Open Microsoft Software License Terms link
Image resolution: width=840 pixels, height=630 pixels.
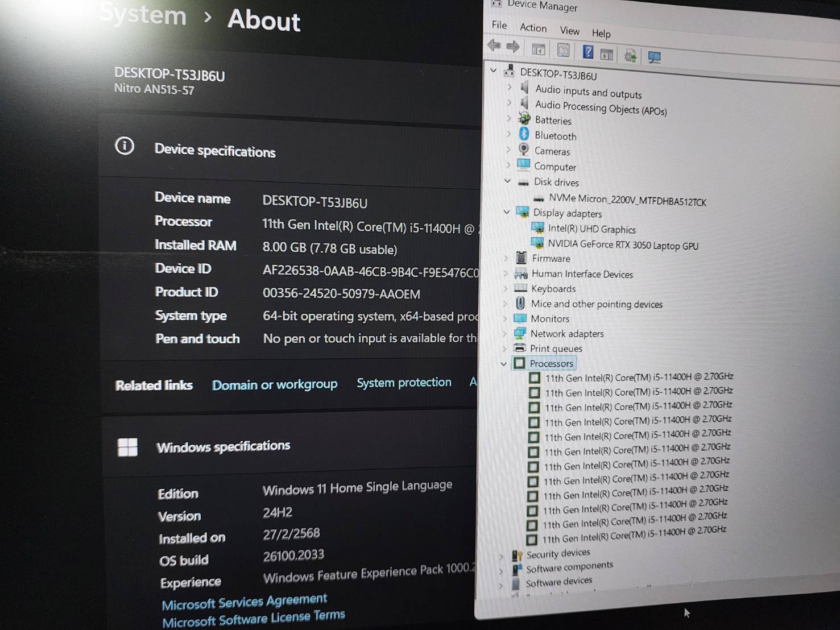(x=254, y=619)
